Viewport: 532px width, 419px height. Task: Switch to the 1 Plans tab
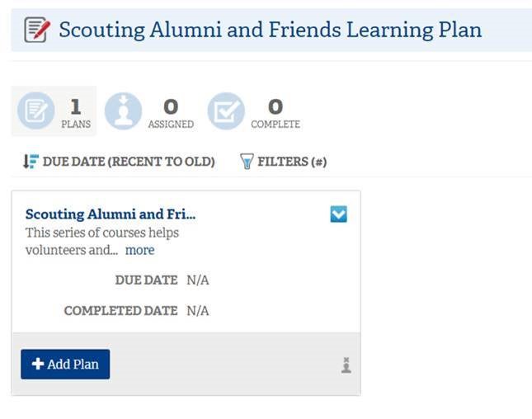(x=54, y=111)
